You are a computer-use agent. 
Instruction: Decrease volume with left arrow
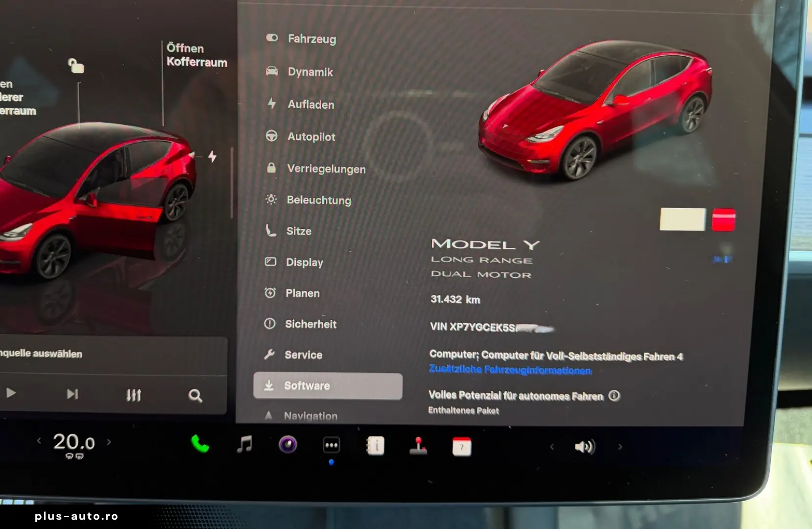coord(552,447)
